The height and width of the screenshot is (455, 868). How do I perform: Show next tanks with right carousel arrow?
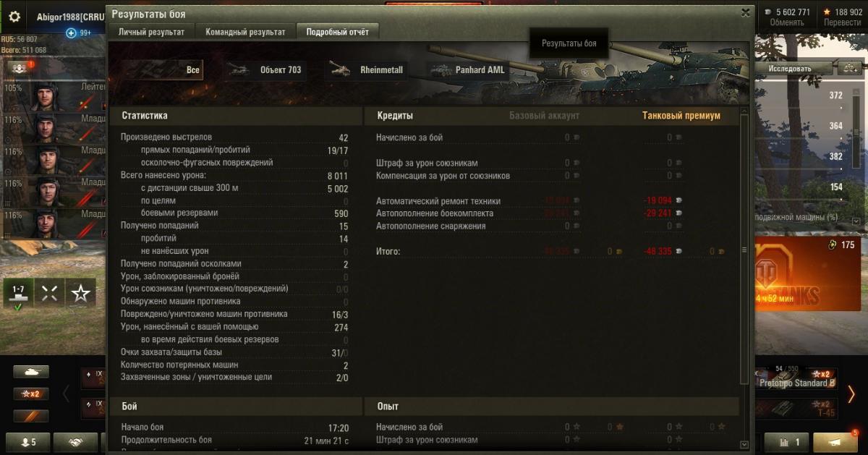(x=851, y=394)
